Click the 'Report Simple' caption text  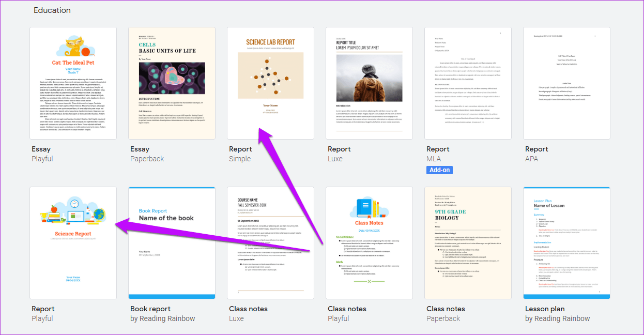point(240,154)
